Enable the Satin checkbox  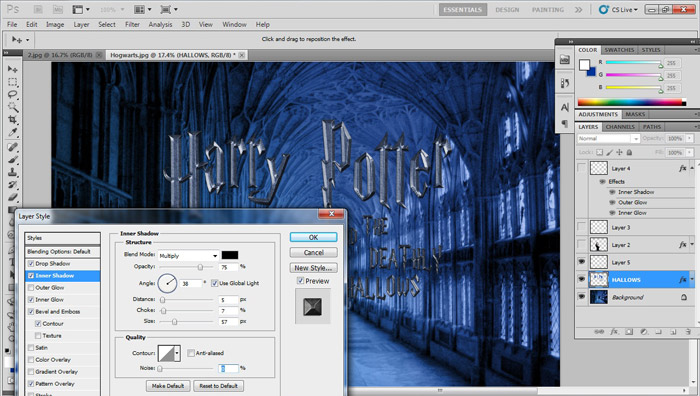31,348
